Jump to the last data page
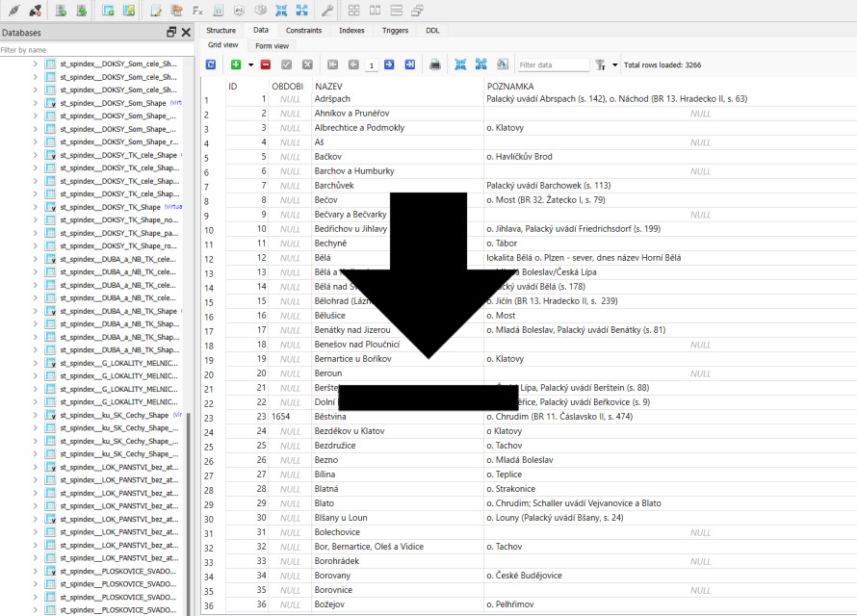857x616 pixels. 410,64
